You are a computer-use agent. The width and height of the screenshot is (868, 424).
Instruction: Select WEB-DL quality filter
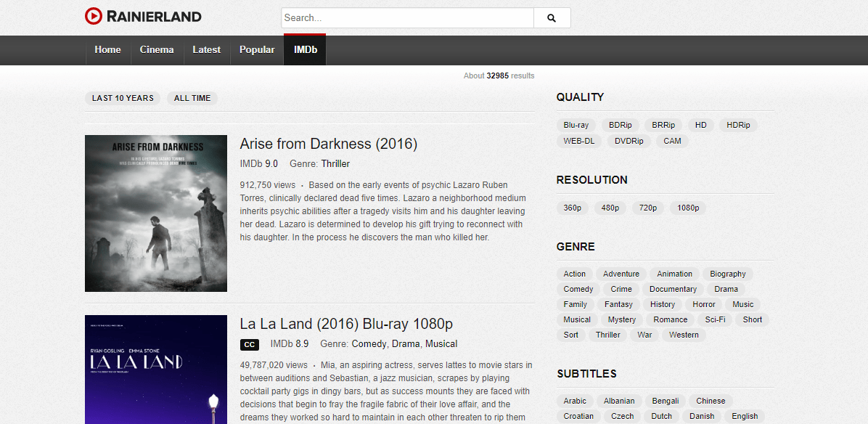pyautogui.click(x=579, y=141)
